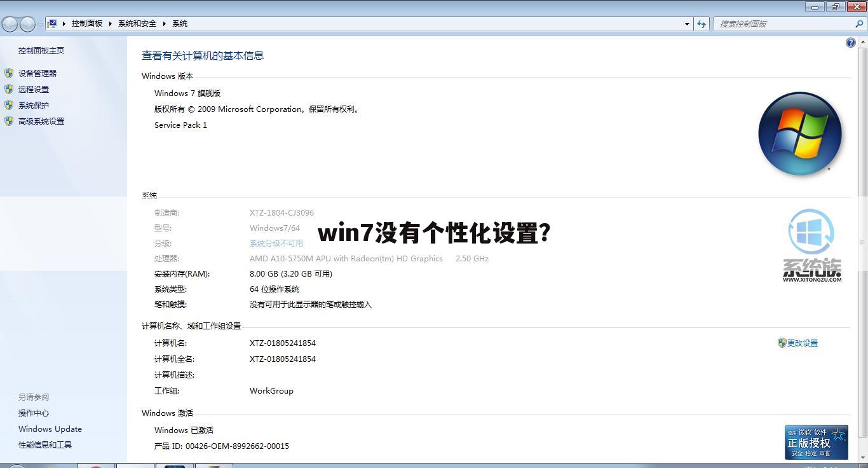The height and width of the screenshot is (468, 868).
Task: Click the Back navigation arrow button
Action: pos(10,24)
